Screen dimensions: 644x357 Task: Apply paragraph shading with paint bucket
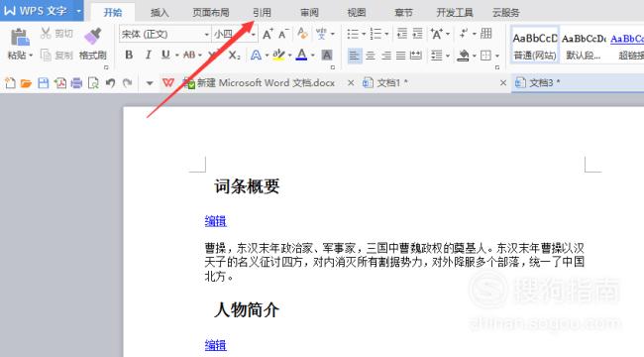[x=463, y=56]
